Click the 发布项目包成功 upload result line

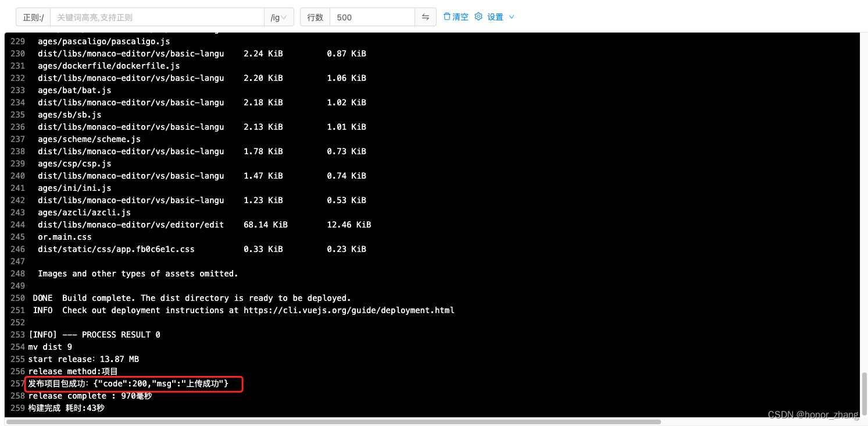point(128,384)
